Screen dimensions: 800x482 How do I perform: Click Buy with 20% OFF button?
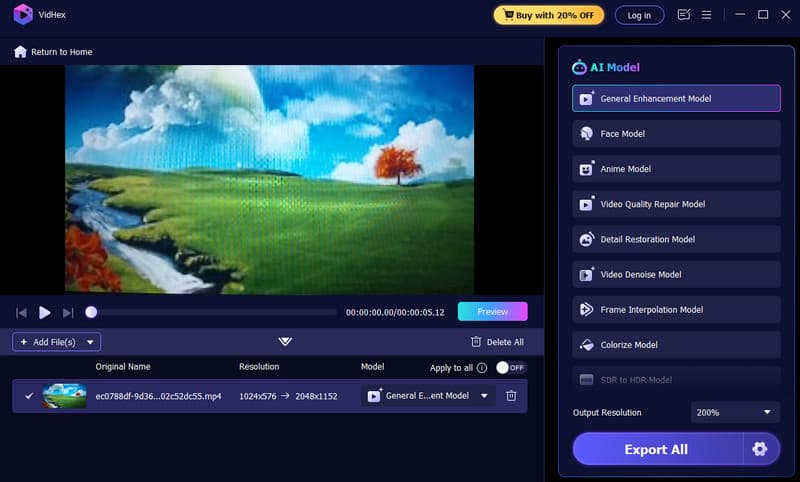(548, 15)
